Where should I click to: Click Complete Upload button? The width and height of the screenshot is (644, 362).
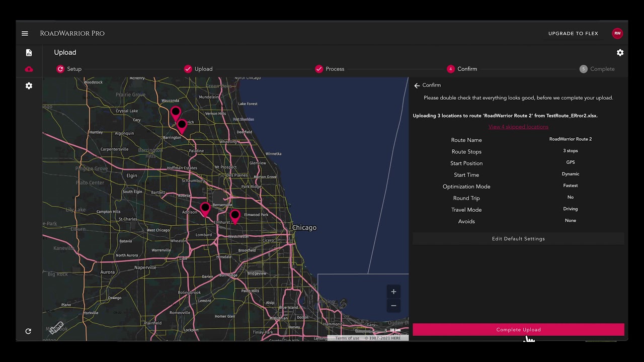coord(518,330)
